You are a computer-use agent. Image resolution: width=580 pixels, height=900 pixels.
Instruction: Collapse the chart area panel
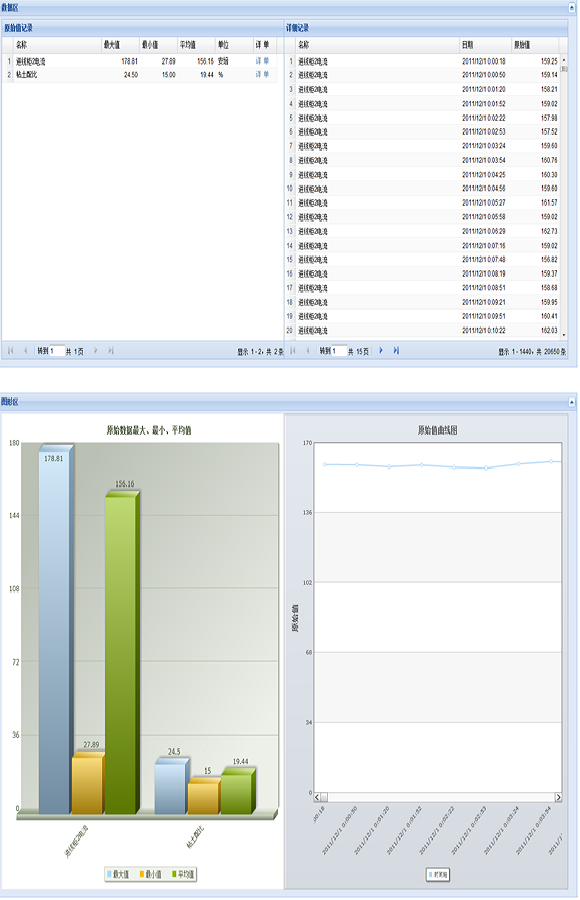coord(571,401)
